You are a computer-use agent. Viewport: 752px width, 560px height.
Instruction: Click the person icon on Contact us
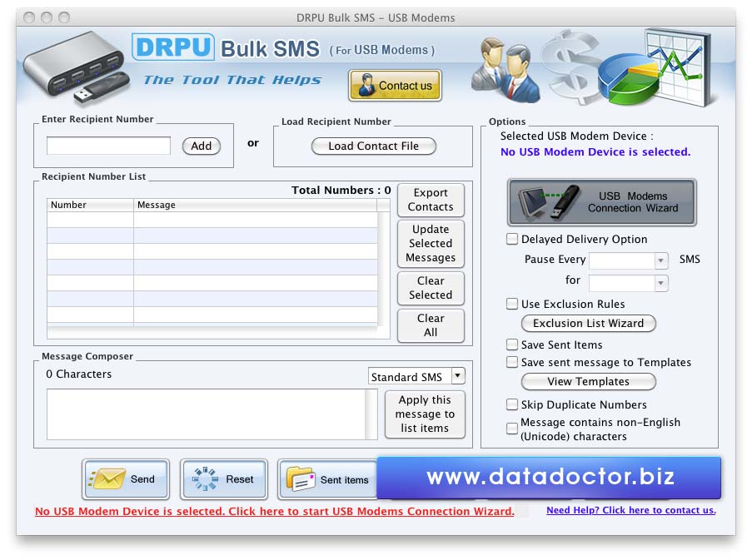pos(366,85)
